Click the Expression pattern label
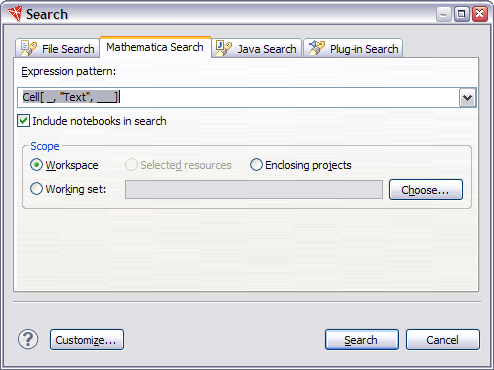Screen dimensions: 494x370 69,71
